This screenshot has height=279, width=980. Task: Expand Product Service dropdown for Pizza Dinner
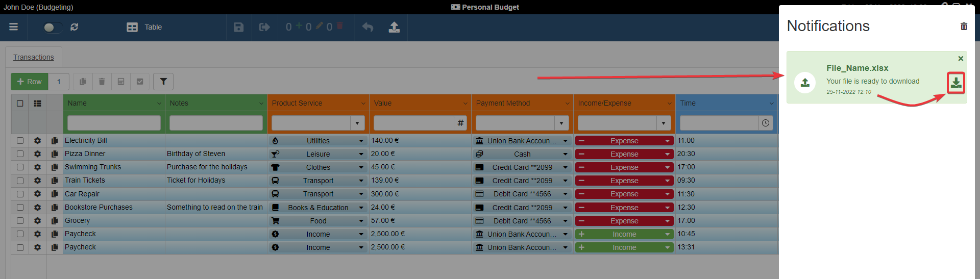click(x=361, y=154)
